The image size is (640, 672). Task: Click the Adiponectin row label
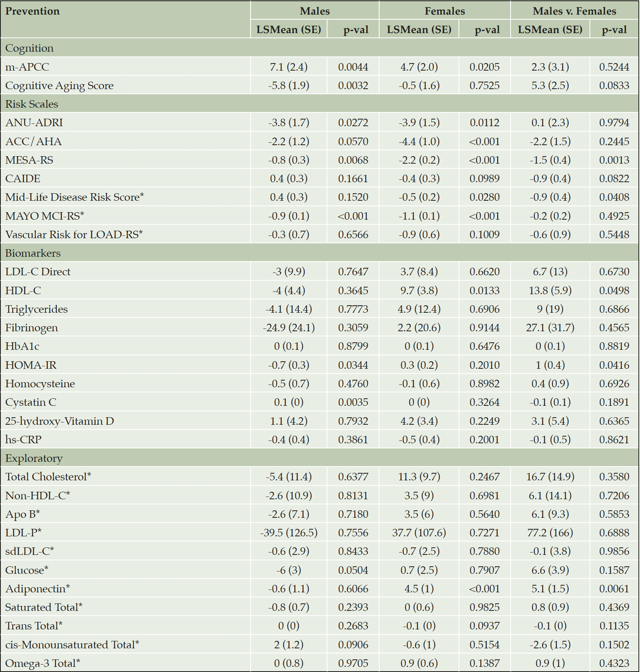click(x=37, y=589)
